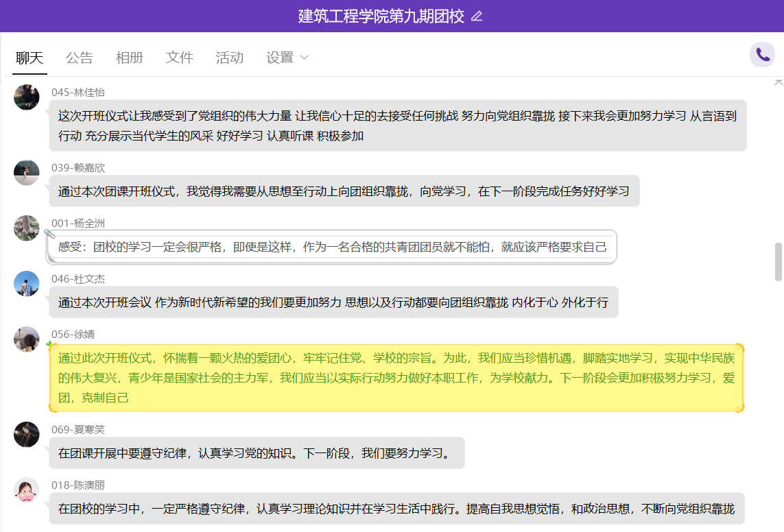Click avatar of 001-杨全洲
The width and height of the screenshot is (784, 532).
(27, 228)
